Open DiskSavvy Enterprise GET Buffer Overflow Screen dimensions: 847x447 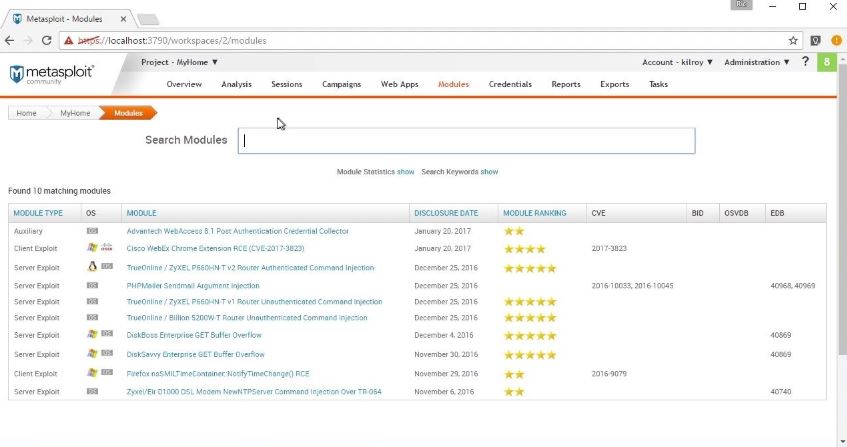pyautogui.click(x=196, y=355)
